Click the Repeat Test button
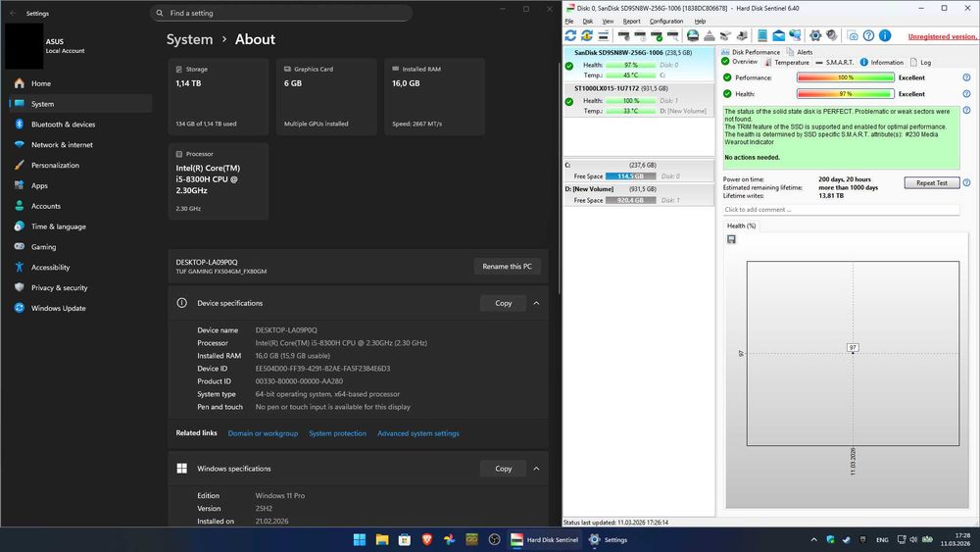 tap(932, 182)
